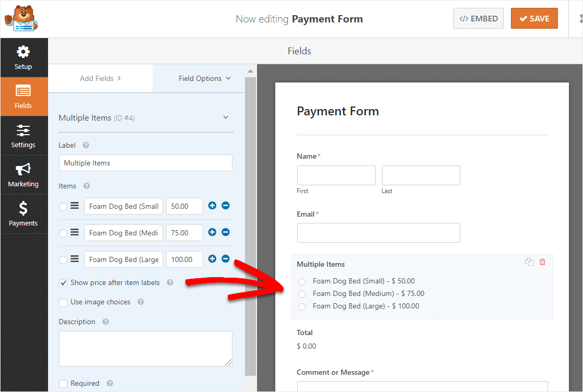This screenshot has height=392, width=583.
Task: Remove the 100.00 item row
Action: click(x=226, y=259)
